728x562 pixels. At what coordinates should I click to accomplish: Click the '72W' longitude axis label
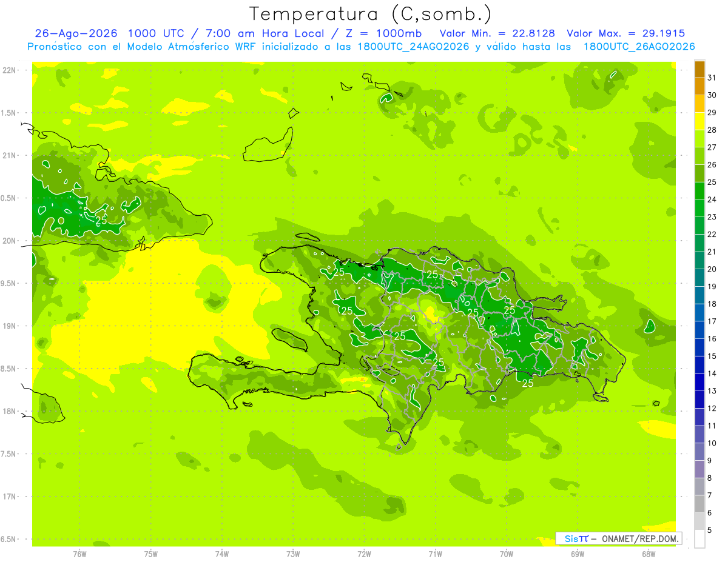[x=364, y=554]
